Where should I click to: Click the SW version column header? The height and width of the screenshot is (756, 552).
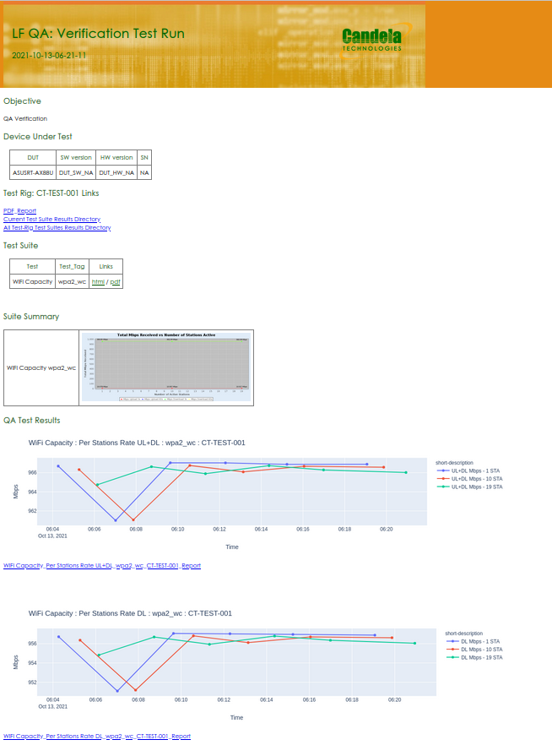[76, 158]
